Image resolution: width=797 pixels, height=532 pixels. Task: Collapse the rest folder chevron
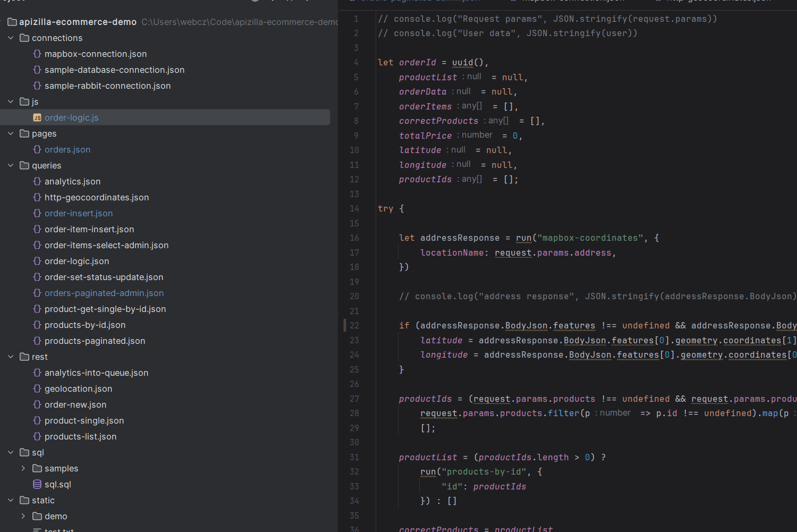pos(11,357)
